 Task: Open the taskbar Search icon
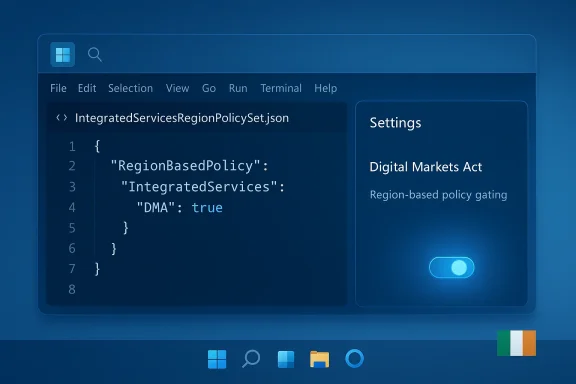click(x=251, y=359)
